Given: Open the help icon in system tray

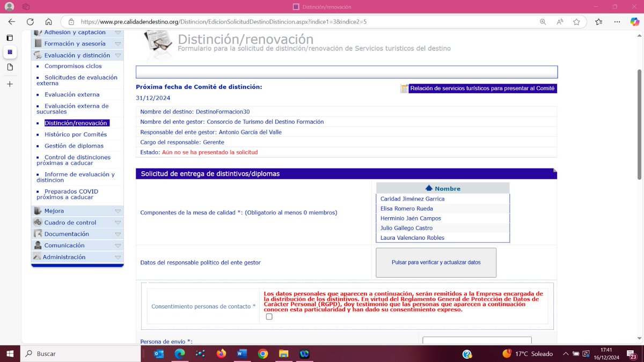Looking at the screenshot, I should (467, 354).
